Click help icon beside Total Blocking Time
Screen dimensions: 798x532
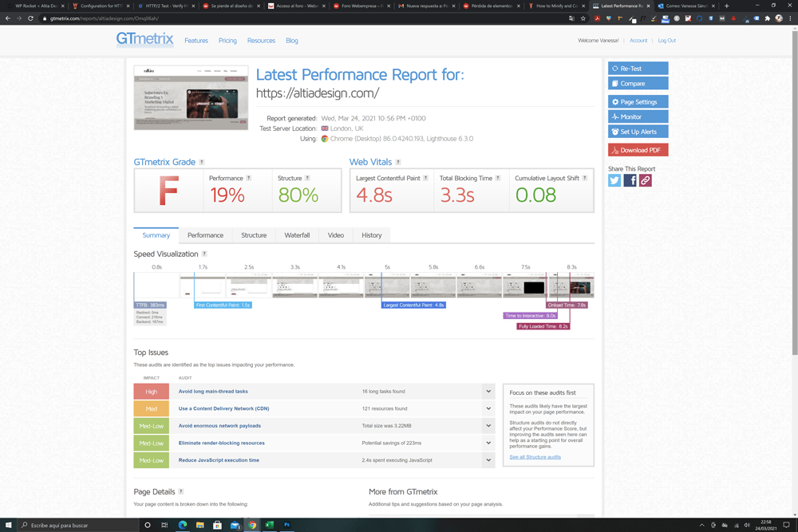(498, 178)
